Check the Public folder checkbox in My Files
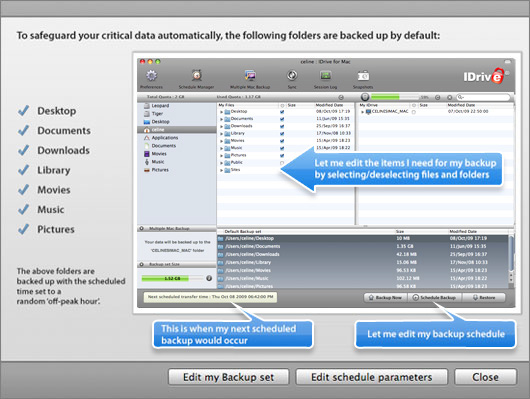The width and height of the screenshot is (530, 399). click(x=282, y=163)
